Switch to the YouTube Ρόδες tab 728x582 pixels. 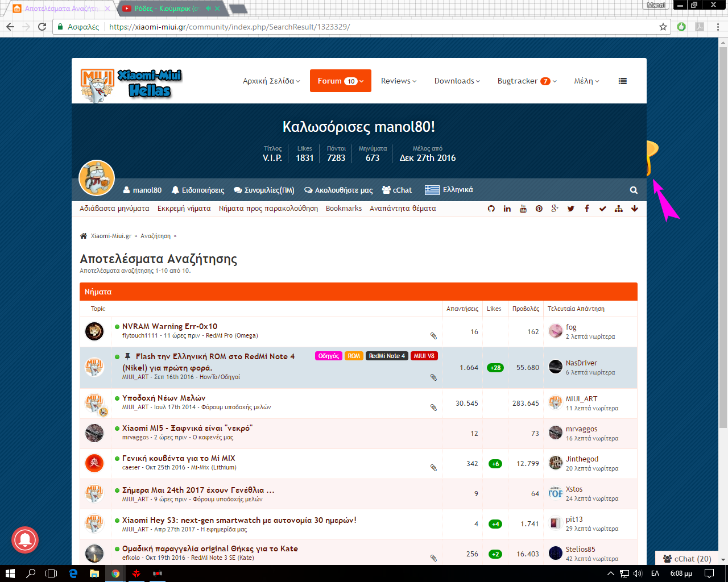click(171, 9)
